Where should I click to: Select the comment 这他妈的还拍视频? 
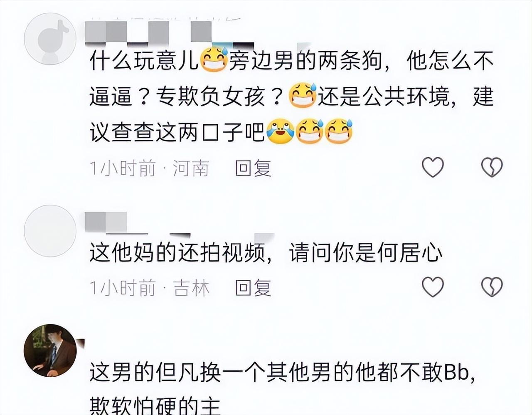(x=266, y=253)
